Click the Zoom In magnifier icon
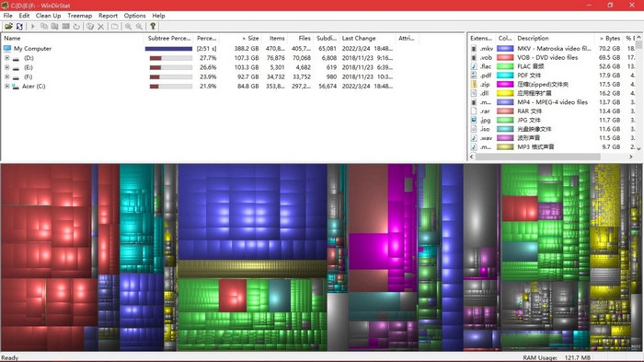Viewport: 644px width, 362px height. 128,27
